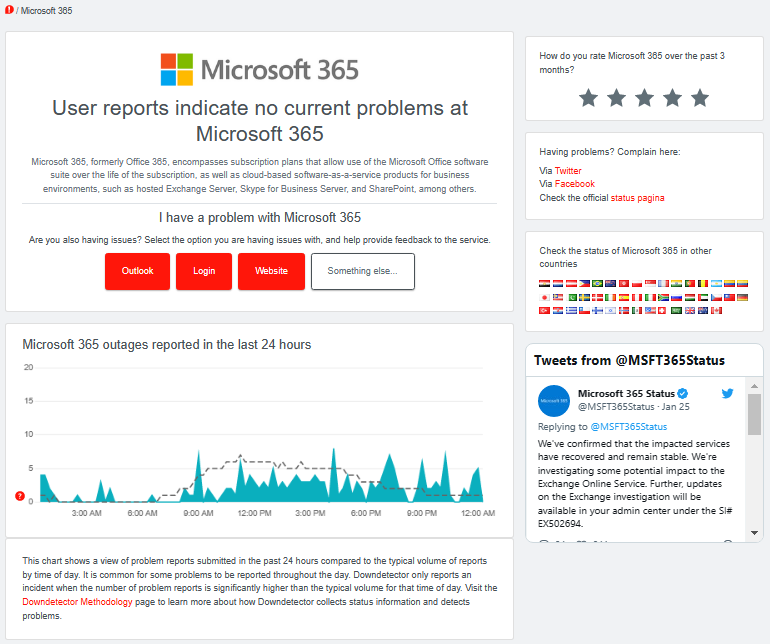Click the 'Something else...' button
Viewport: 770px width, 644px height.
[x=363, y=271]
